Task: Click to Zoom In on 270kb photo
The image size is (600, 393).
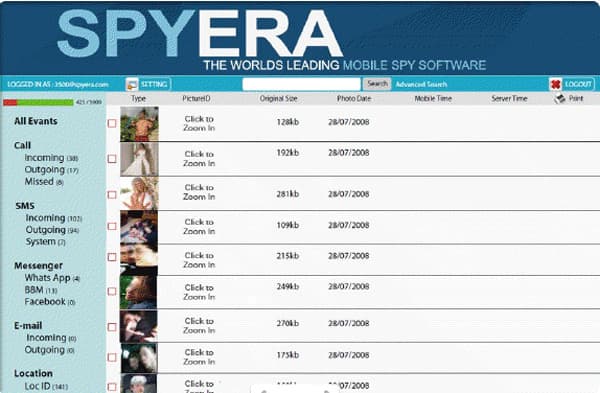Action: click(x=199, y=325)
